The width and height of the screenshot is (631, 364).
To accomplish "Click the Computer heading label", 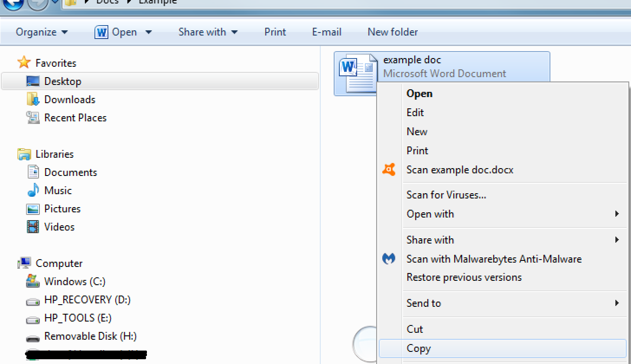I will (59, 263).
